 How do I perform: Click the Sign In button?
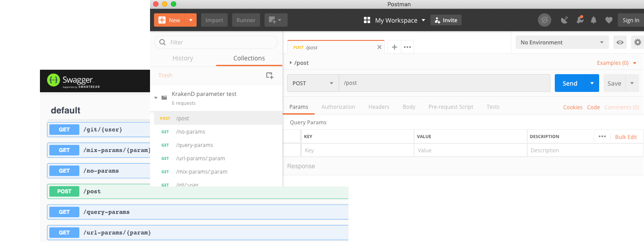[631, 20]
